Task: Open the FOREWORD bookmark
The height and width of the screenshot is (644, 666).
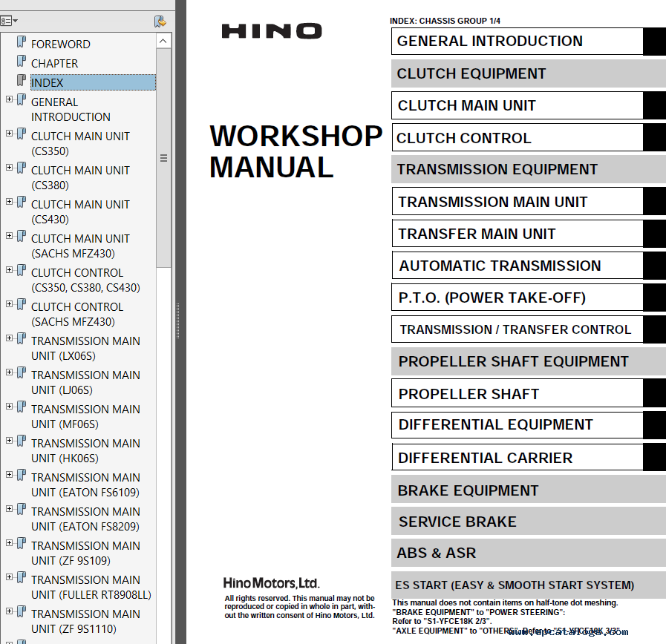Action: [x=61, y=45]
